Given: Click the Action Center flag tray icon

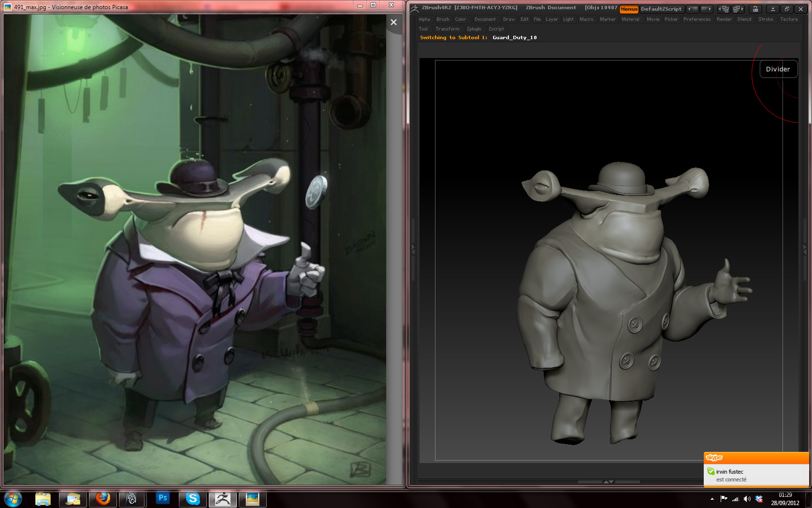Looking at the screenshot, I should coord(724,499).
